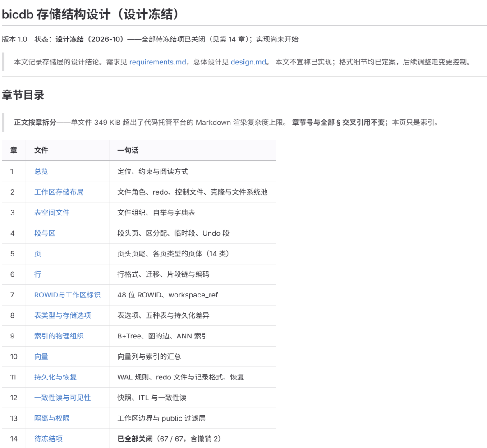The height and width of the screenshot is (448, 487).
Task: Click the status text 设计冻结（2026-10）
Action: click(x=90, y=39)
